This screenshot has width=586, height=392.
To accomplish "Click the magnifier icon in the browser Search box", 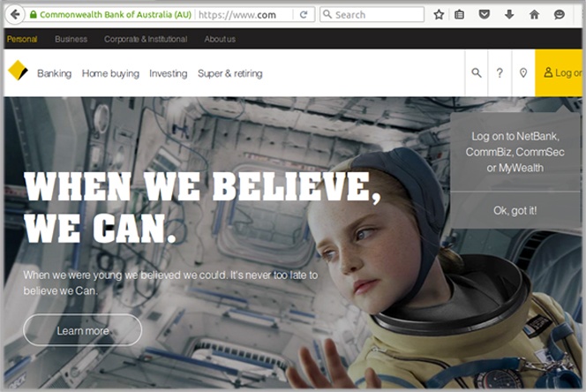I will click(327, 14).
